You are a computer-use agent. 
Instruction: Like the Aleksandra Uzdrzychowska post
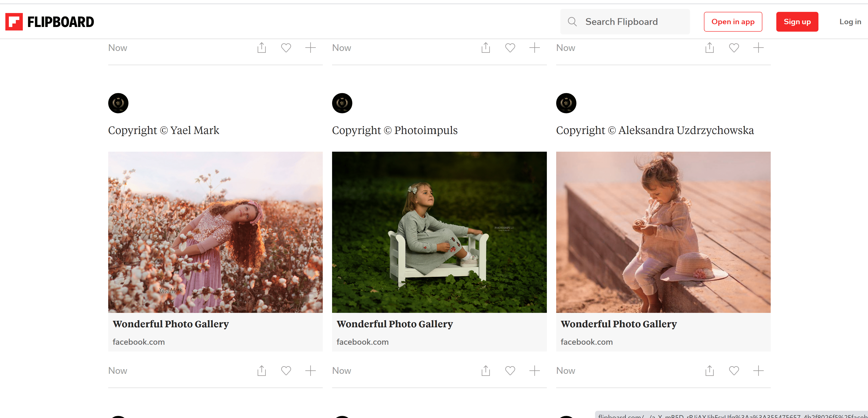point(734,371)
